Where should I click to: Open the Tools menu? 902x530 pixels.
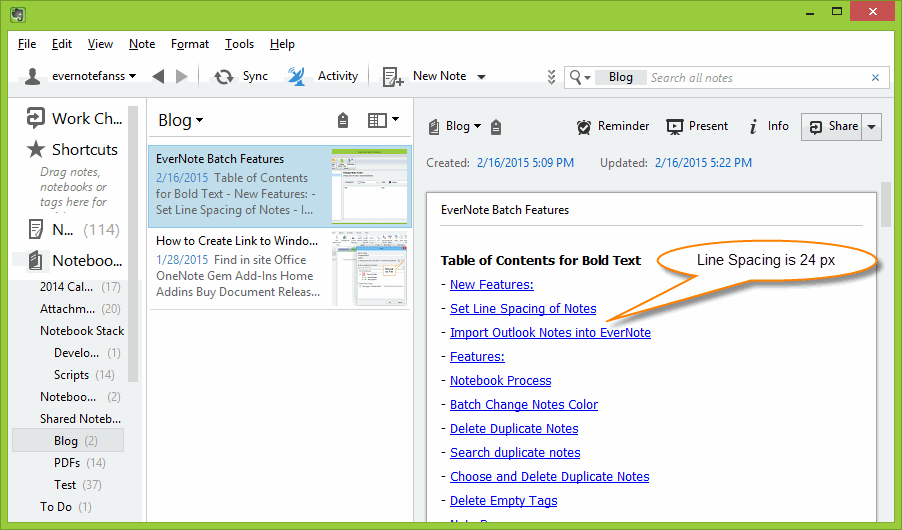239,44
